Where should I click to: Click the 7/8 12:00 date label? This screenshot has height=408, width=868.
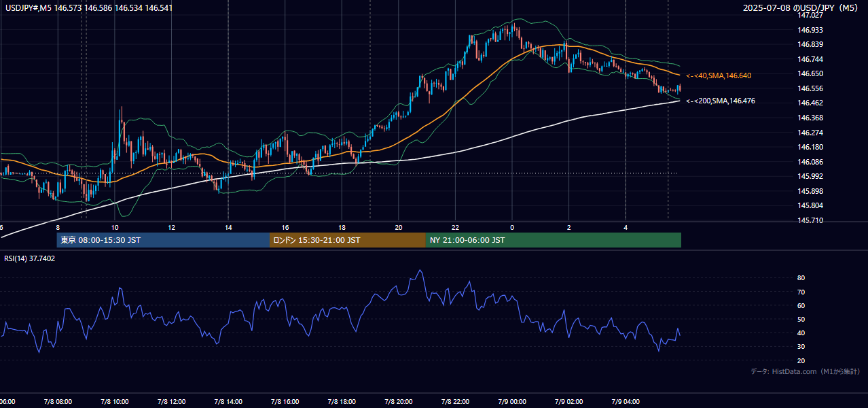[170, 401]
